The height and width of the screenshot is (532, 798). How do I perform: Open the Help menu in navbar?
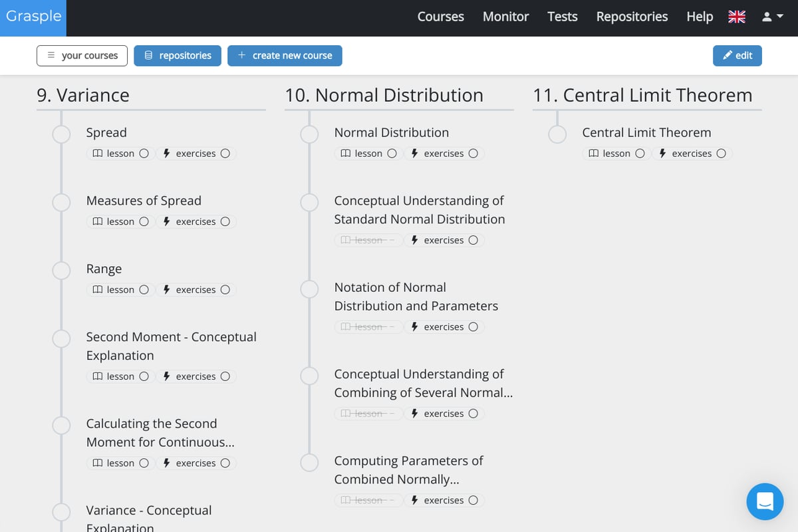(700, 17)
